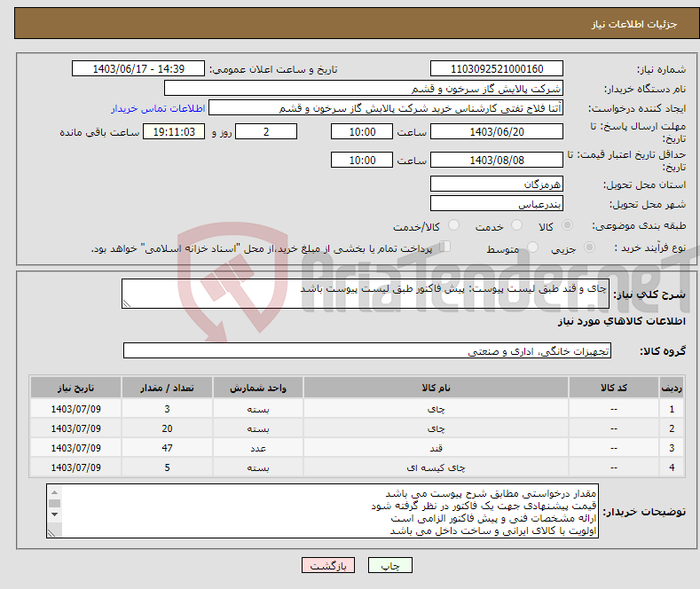Screen dimensions: 700x589
Task: Click the date 1403/07/09 in row 4
Action: [x=76, y=467]
